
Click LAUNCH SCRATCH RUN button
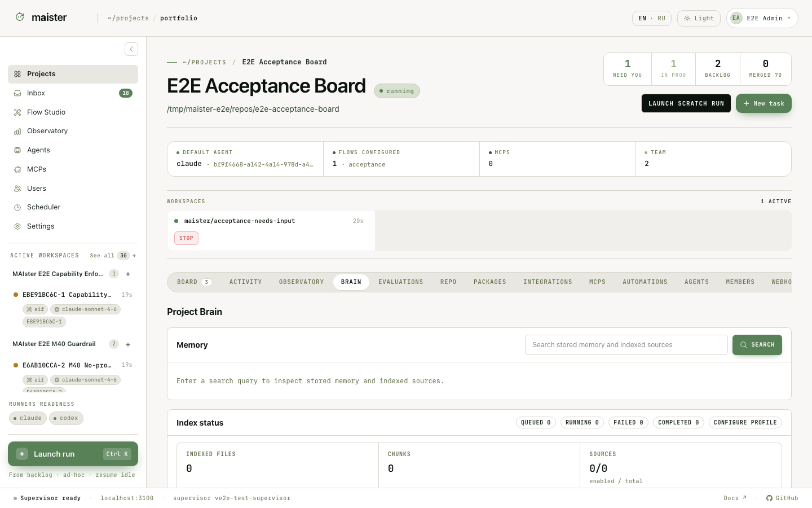[686, 103]
